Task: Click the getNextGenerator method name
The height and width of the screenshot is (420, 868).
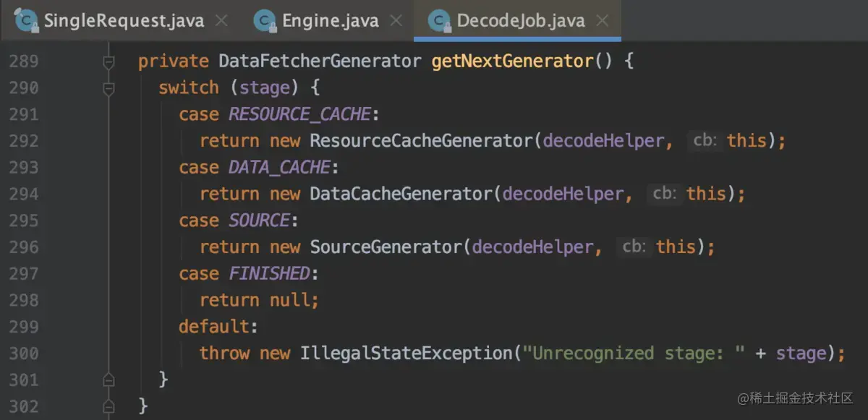Action: 513,61
